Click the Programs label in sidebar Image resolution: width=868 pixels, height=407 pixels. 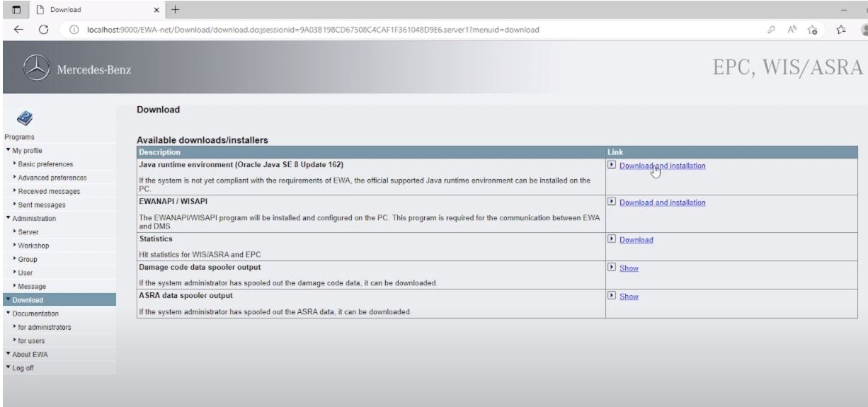(x=20, y=137)
